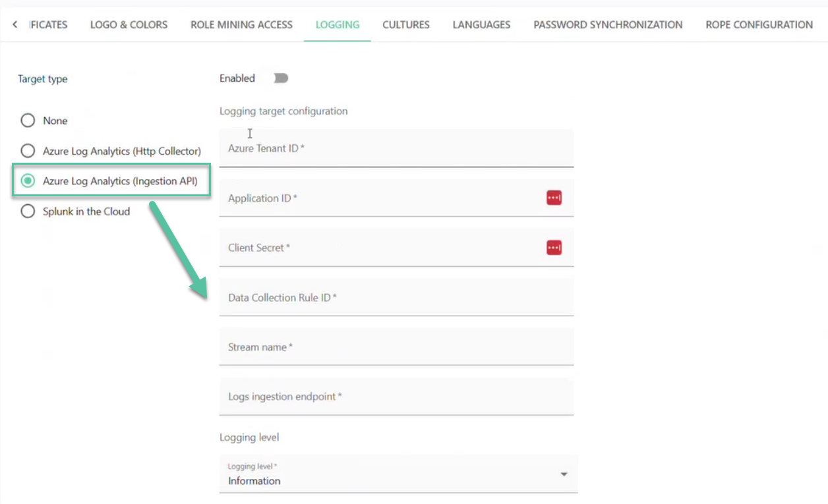Focus the Azure Tenant ID field
828x504 pixels.
point(396,148)
